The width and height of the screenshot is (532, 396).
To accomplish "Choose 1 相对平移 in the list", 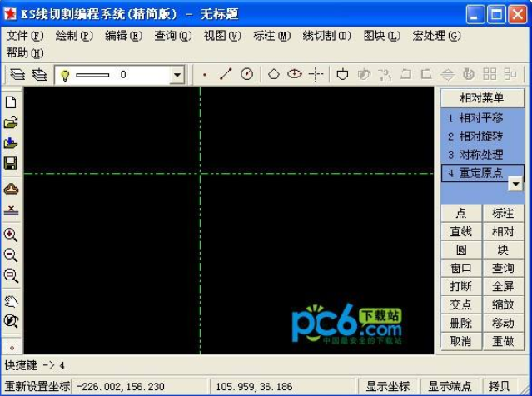I will click(482, 118).
